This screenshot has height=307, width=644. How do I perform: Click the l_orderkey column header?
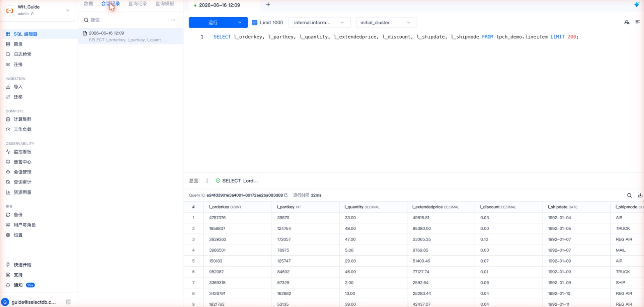237,207
